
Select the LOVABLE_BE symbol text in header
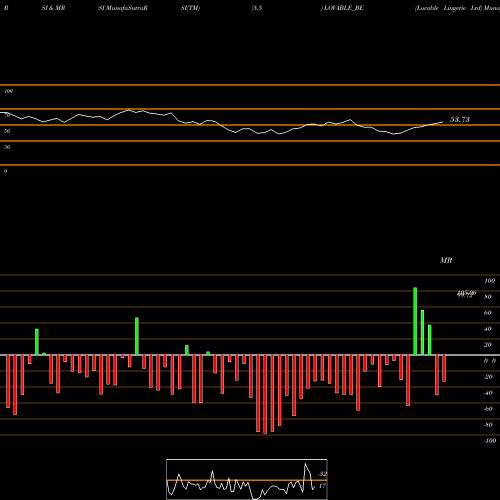tap(343, 8)
